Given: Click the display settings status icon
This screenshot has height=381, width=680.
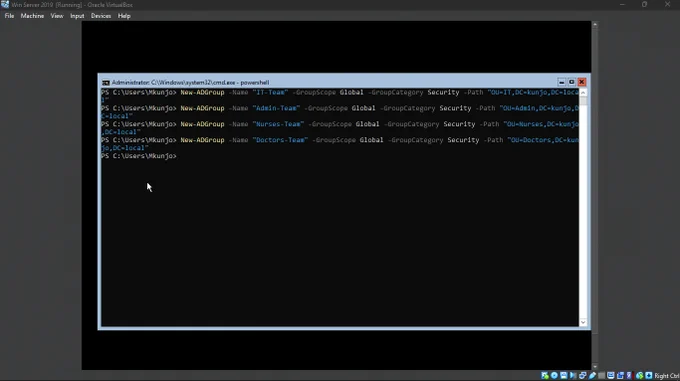Looking at the screenshot, I should tap(611, 376).
